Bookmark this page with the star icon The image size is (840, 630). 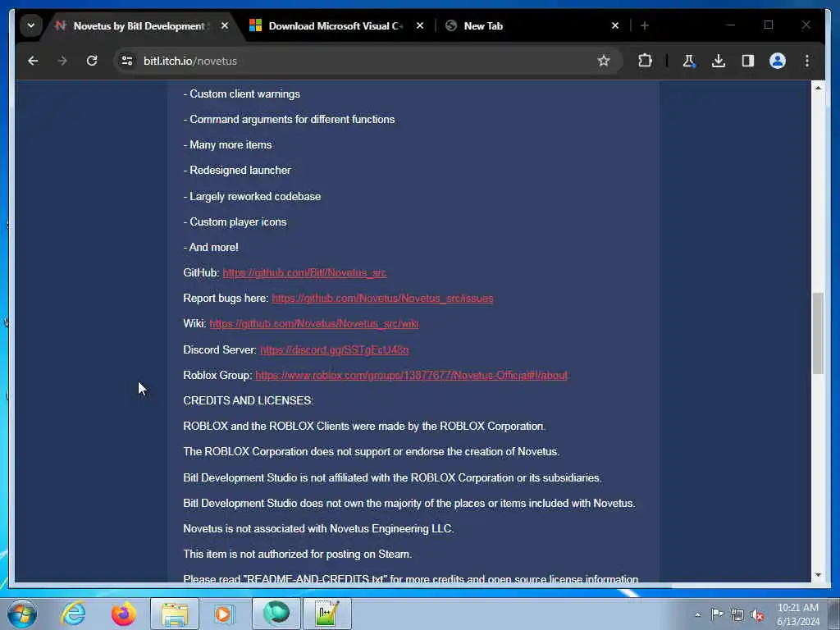point(604,61)
